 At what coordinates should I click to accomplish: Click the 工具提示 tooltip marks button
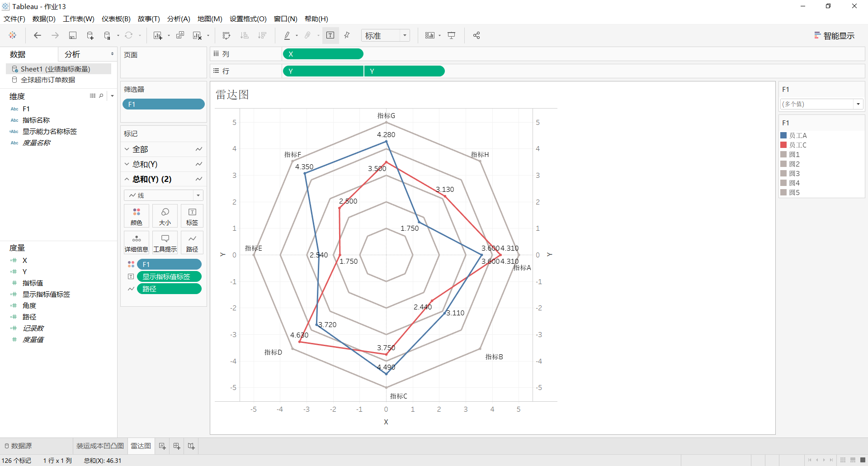[165, 243]
